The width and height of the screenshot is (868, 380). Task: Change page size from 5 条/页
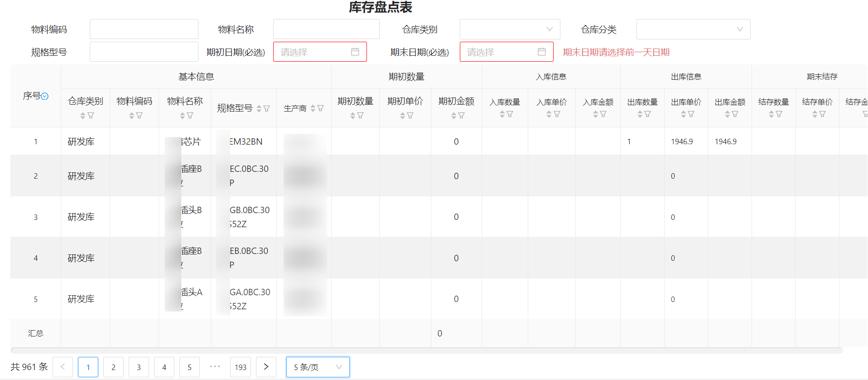tap(318, 367)
